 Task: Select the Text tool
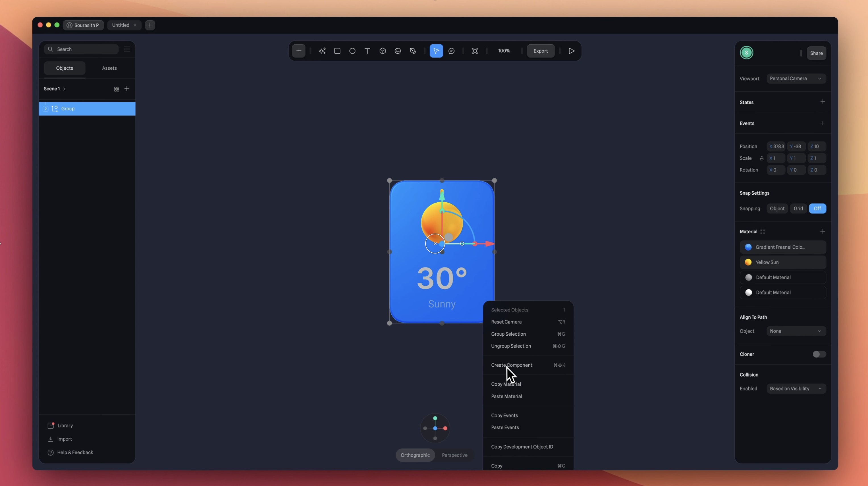(x=367, y=51)
